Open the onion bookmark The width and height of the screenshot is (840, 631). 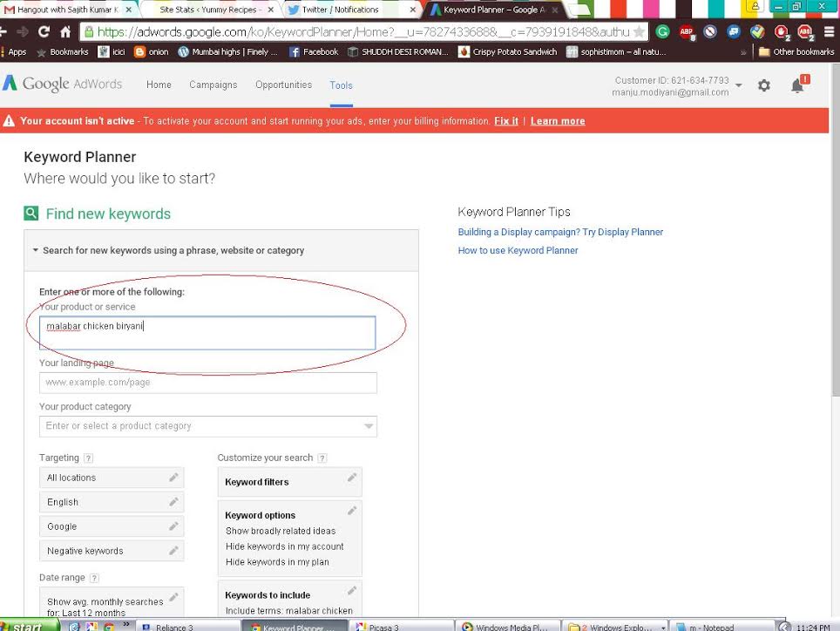tap(152, 52)
